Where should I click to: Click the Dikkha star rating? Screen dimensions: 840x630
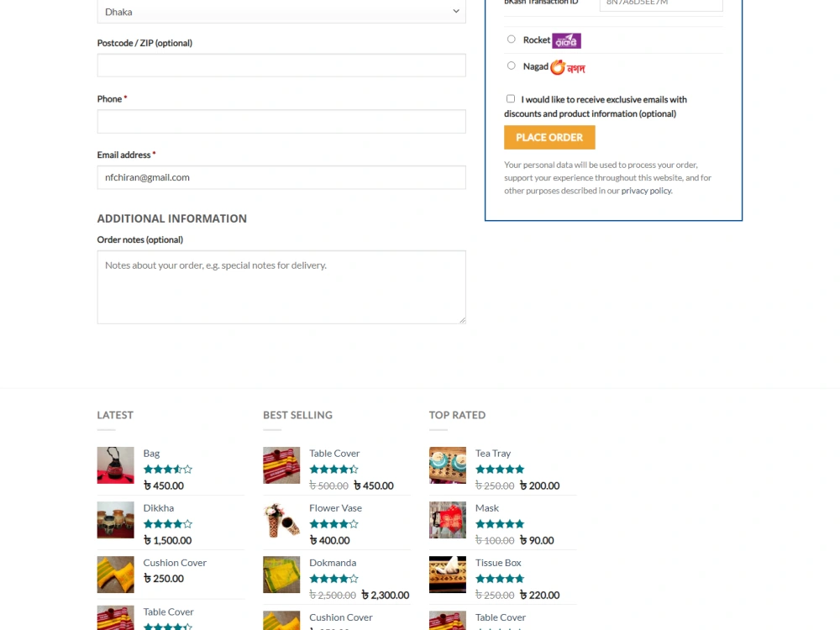tap(168, 524)
